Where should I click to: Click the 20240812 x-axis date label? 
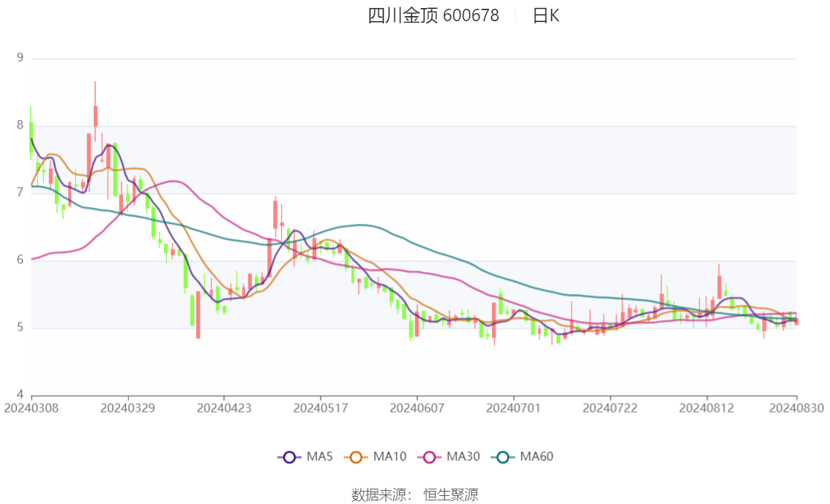click(706, 408)
